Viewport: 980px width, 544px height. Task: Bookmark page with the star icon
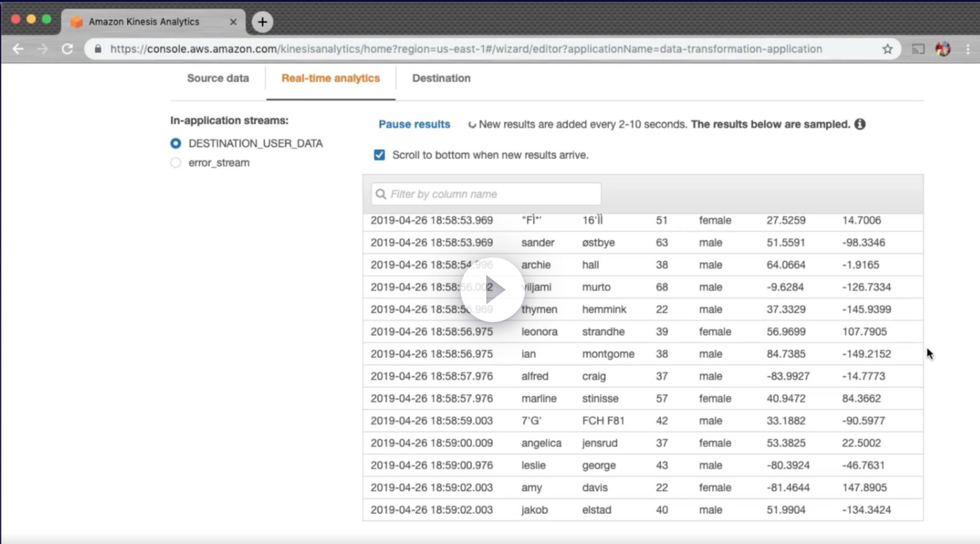point(887,49)
